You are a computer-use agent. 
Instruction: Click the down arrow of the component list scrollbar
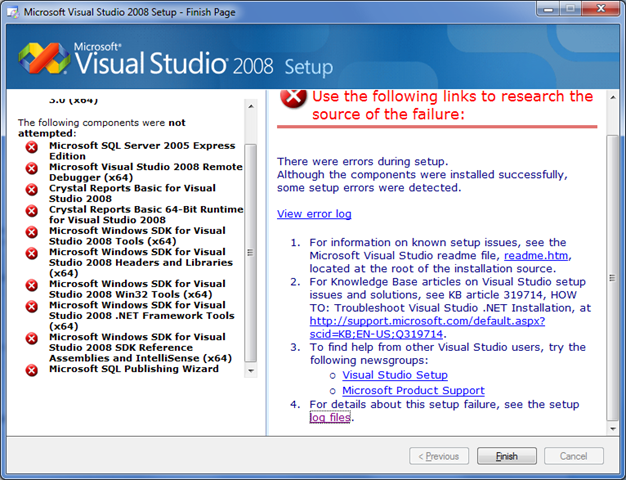tap(251, 371)
